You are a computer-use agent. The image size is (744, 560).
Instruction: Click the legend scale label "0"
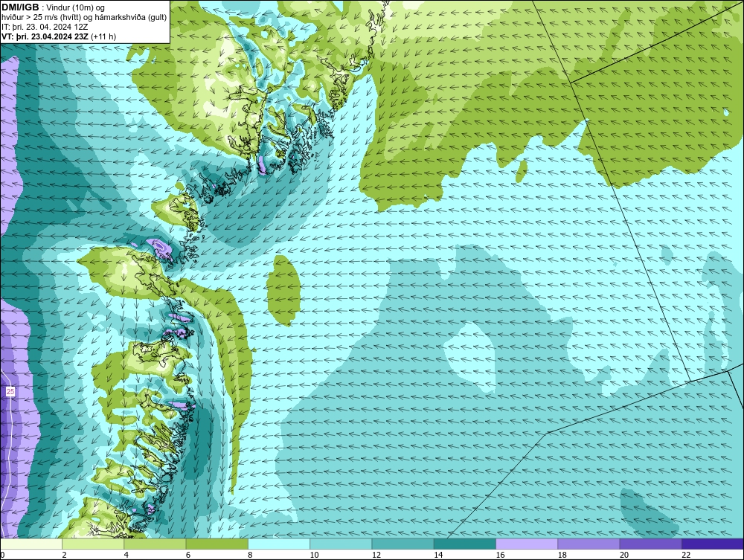pos(2,555)
